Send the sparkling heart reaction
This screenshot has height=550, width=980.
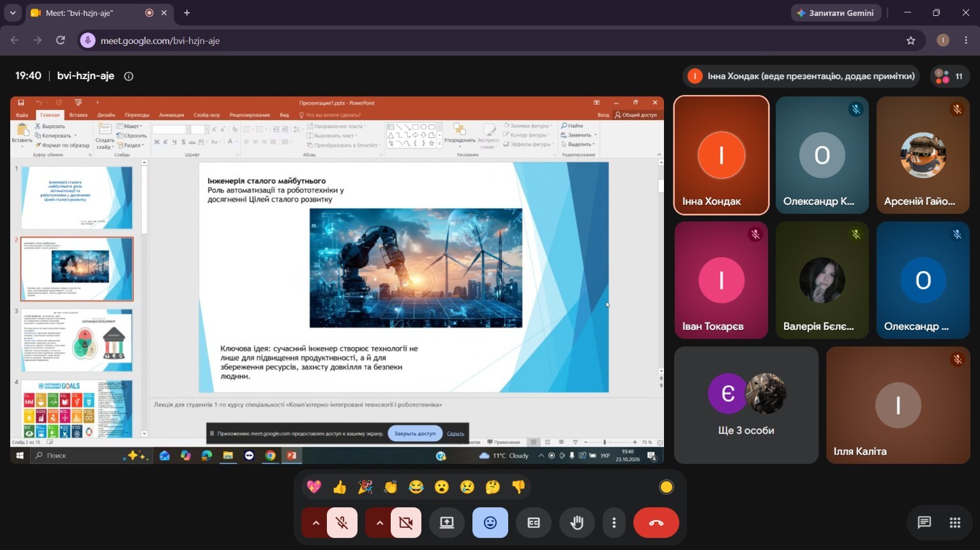point(314,487)
